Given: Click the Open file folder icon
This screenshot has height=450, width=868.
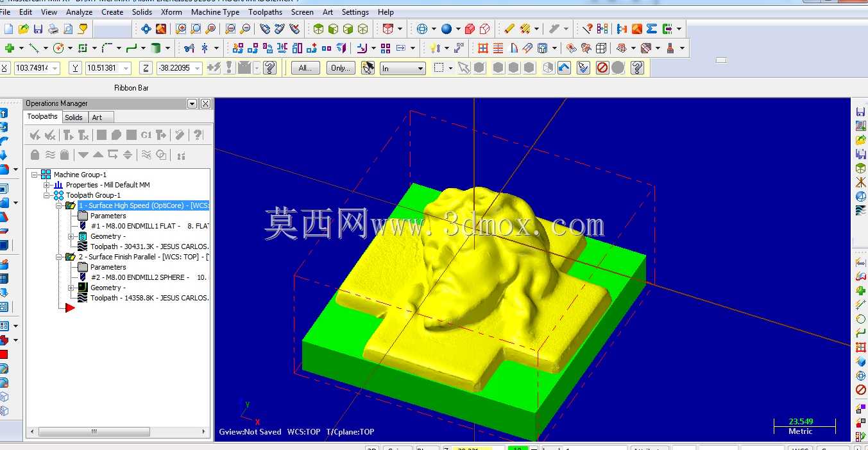Looking at the screenshot, I should tap(24, 29).
